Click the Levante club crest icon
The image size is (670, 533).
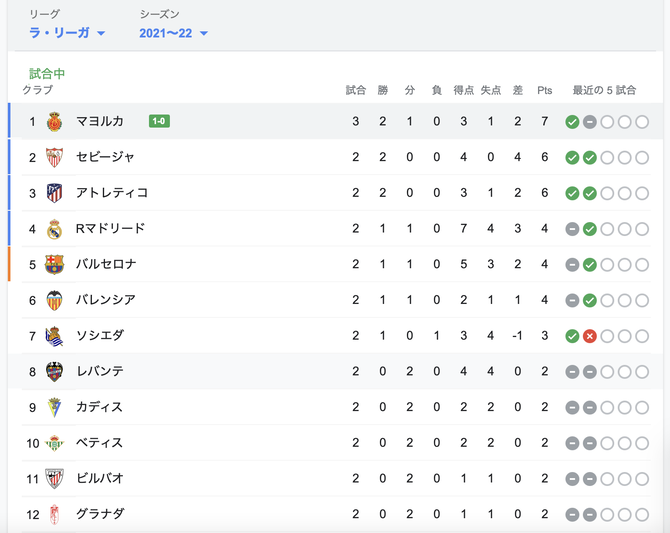(x=54, y=371)
